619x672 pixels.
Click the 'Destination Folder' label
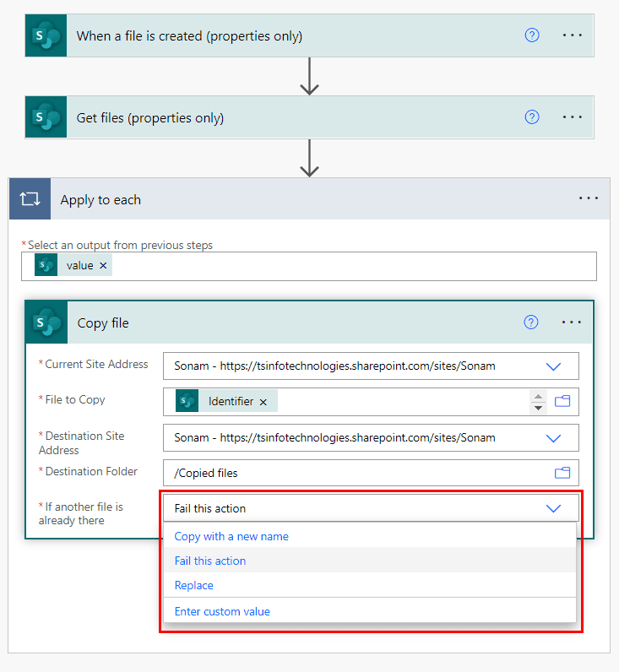pyautogui.click(x=91, y=471)
